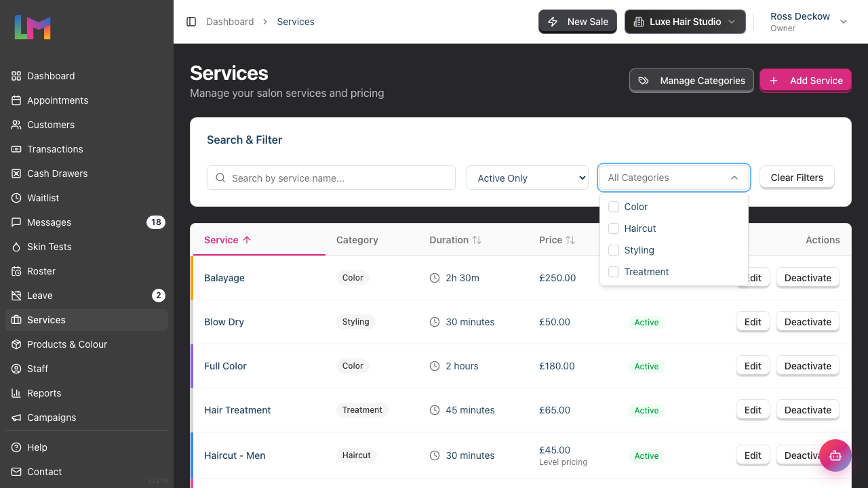The height and width of the screenshot is (488, 868).
Task: Click the Roster calendar-clock icon
Action: [16, 271]
